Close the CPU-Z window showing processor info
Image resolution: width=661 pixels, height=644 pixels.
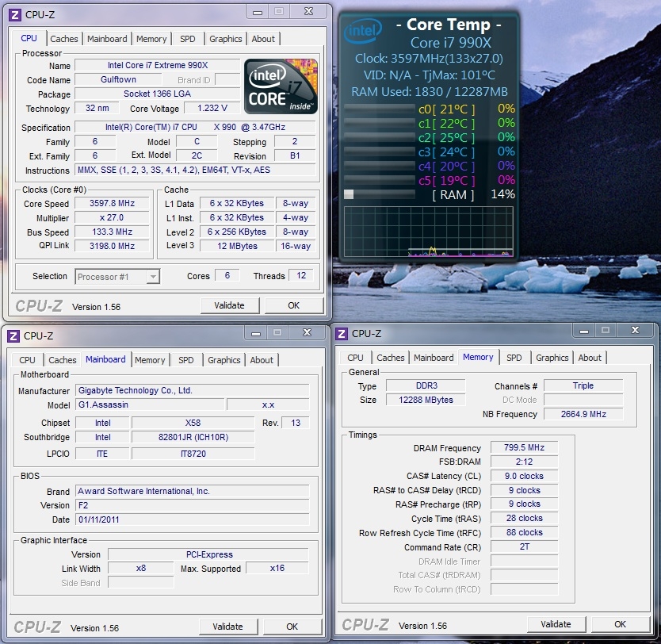[x=308, y=12]
